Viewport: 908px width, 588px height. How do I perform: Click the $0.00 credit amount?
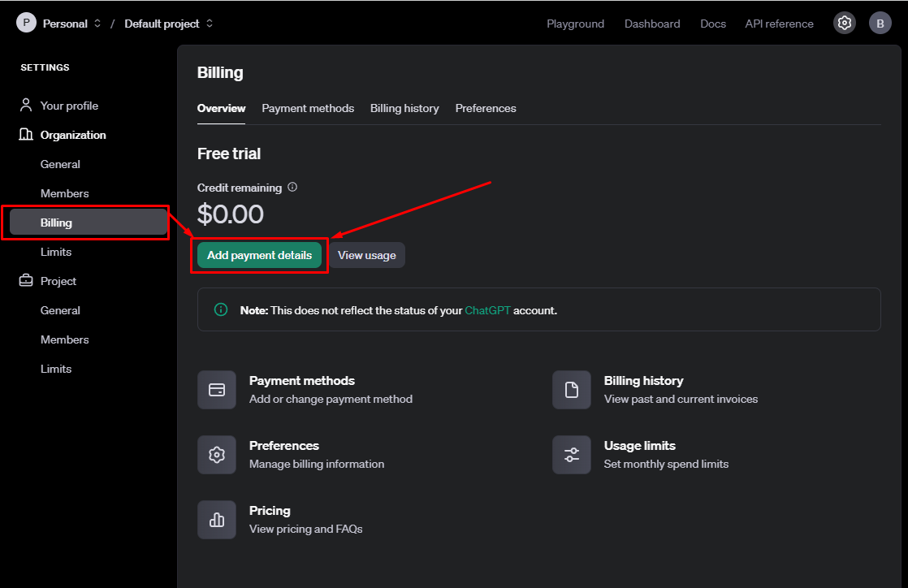[x=231, y=214]
